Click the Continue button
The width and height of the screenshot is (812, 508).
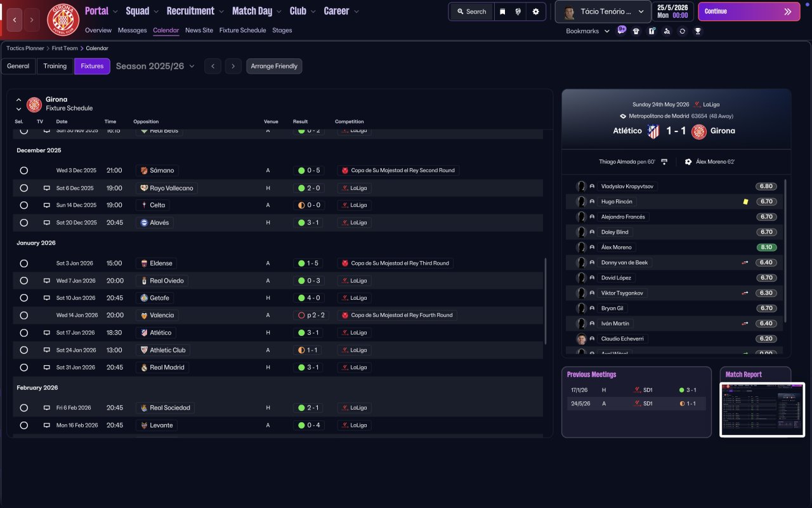coord(749,11)
